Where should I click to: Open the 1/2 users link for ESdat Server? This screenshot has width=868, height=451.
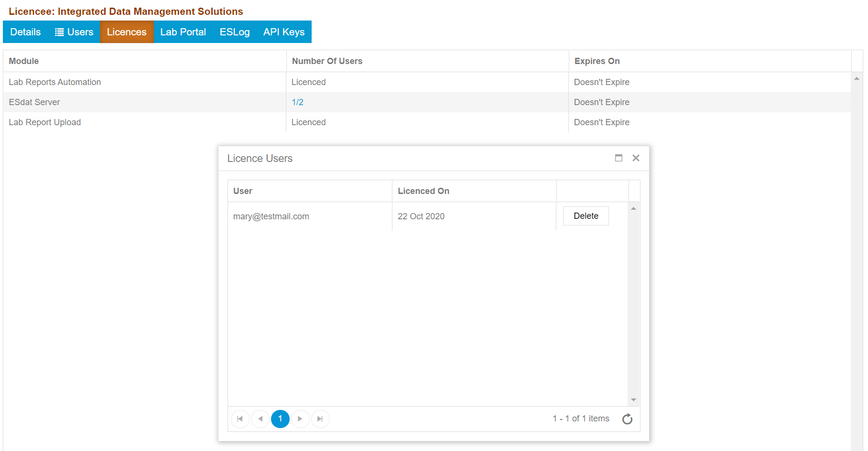(x=297, y=102)
